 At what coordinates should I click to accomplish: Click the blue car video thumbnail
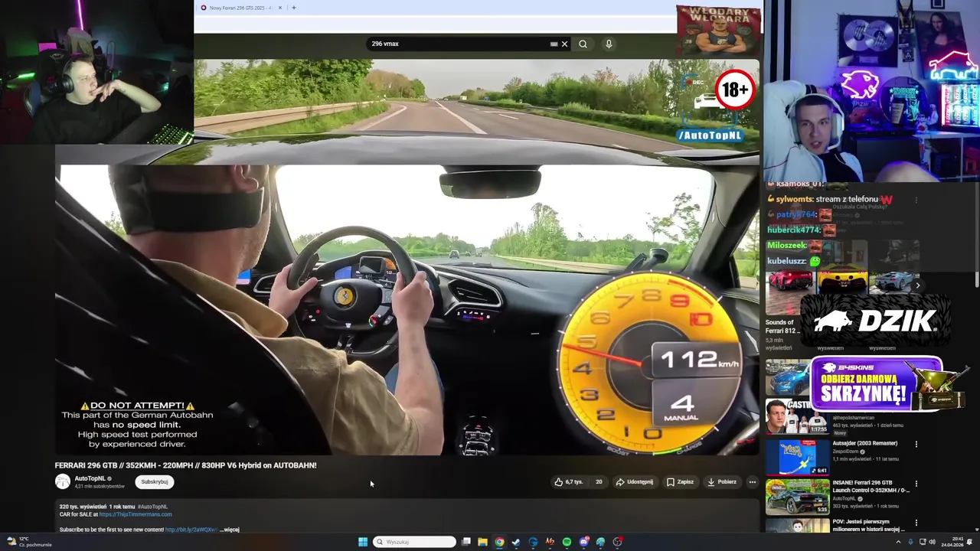pos(787,377)
